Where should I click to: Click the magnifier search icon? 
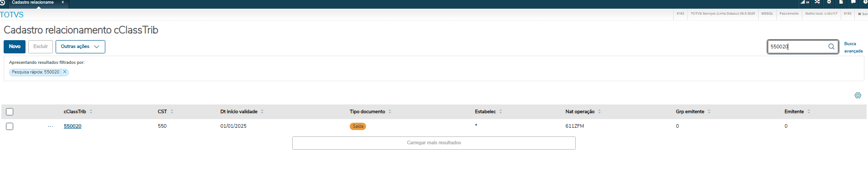pyautogui.click(x=832, y=47)
